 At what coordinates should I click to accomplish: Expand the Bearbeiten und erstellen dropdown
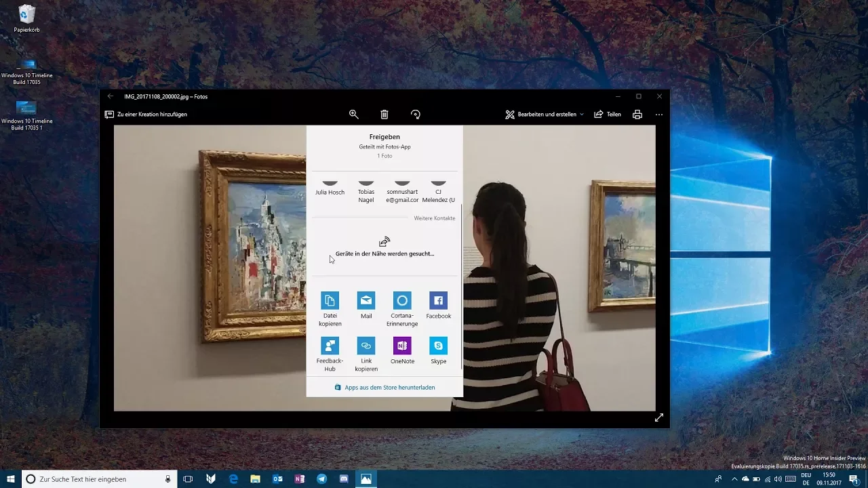(x=545, y=115)
